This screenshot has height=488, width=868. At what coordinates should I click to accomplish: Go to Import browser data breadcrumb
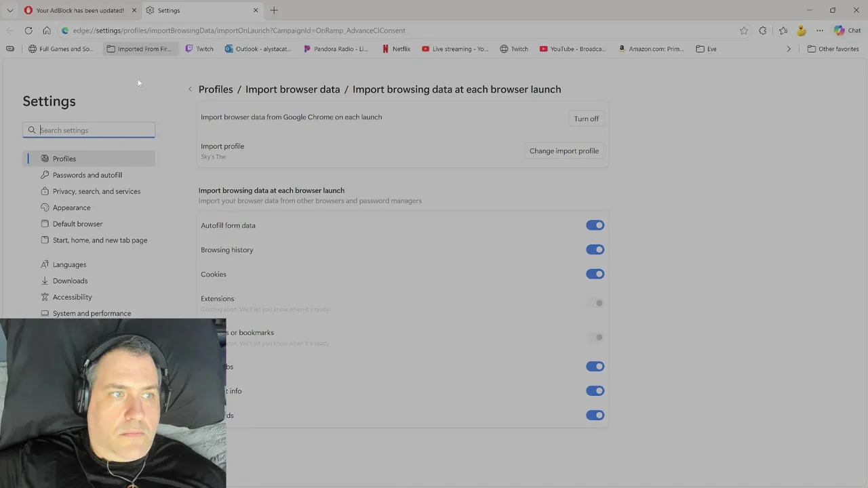292,89
